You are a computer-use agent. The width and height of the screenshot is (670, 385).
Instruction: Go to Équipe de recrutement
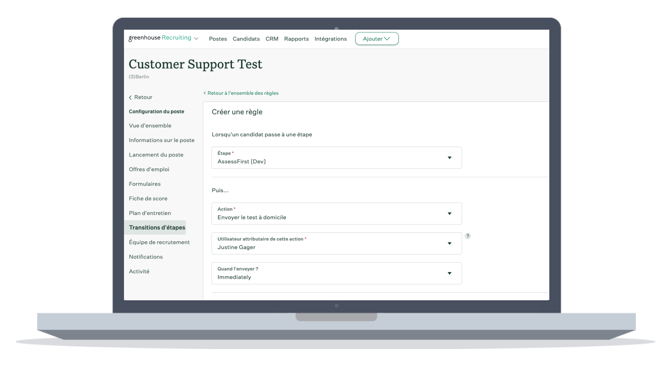click(159, 242)
